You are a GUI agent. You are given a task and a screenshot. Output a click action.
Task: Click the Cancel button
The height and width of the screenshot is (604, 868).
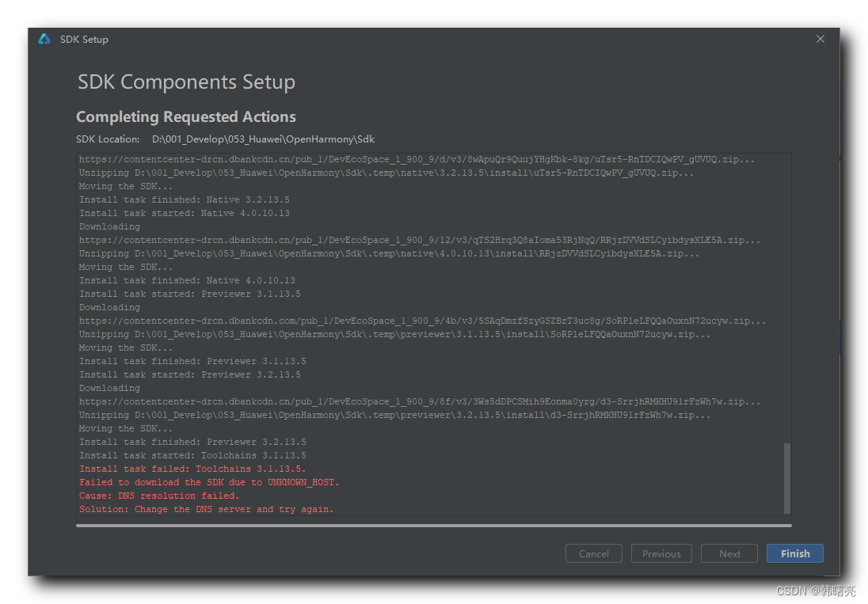pyautogui.click(x=593, y=553)
